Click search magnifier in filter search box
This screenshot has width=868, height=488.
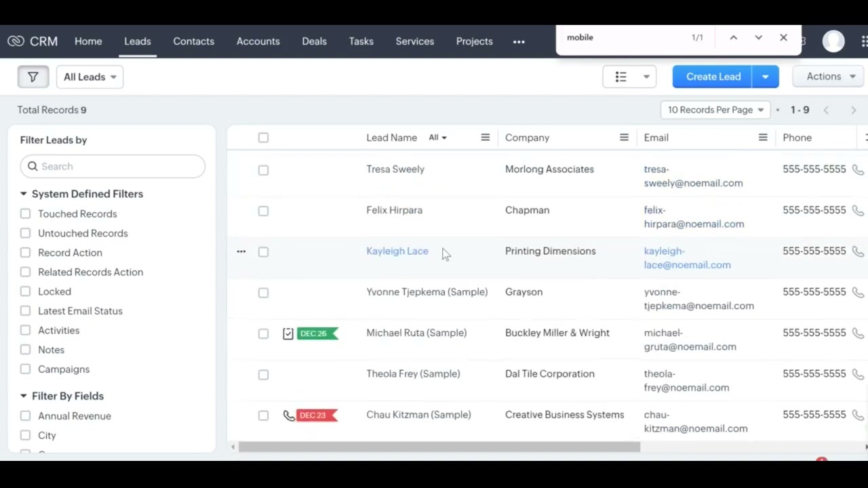pyautogui.click(x=33, y=166)
